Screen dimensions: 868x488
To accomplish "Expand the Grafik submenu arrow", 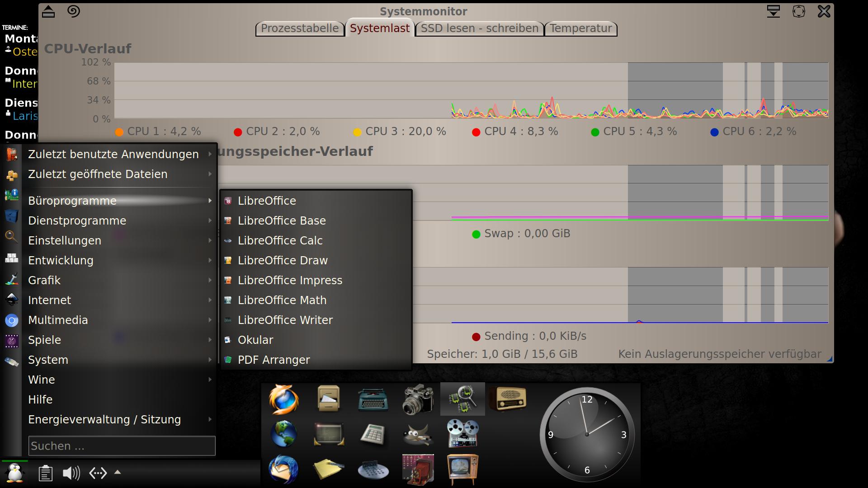I will 210,280.
